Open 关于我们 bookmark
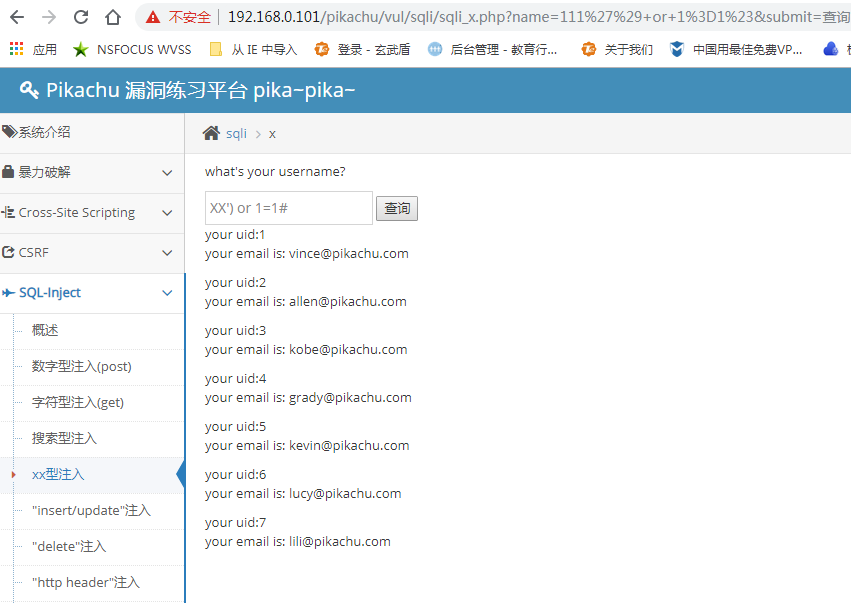This screenshot has height=603, width=851. [x=617, y=49]
